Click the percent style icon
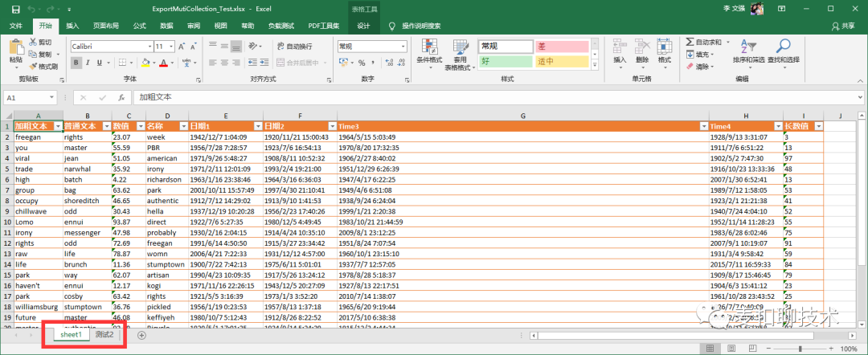The image size is (868, 355). (x=362, y=63)
